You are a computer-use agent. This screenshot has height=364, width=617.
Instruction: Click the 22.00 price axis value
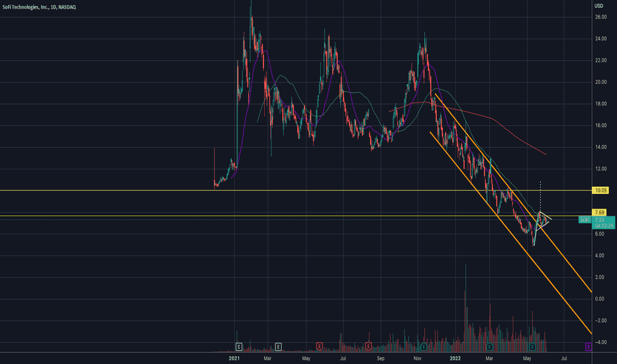600,60
